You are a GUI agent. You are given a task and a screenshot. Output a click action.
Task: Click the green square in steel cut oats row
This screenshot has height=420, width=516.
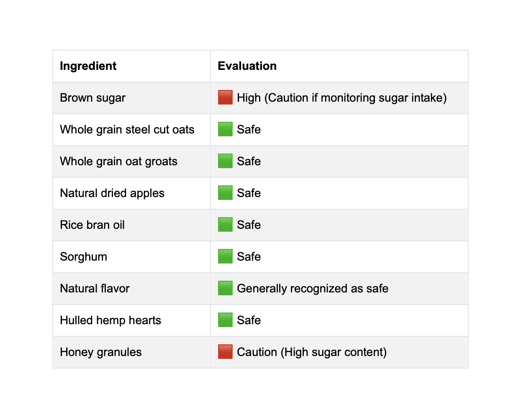(x=225, y=129)
